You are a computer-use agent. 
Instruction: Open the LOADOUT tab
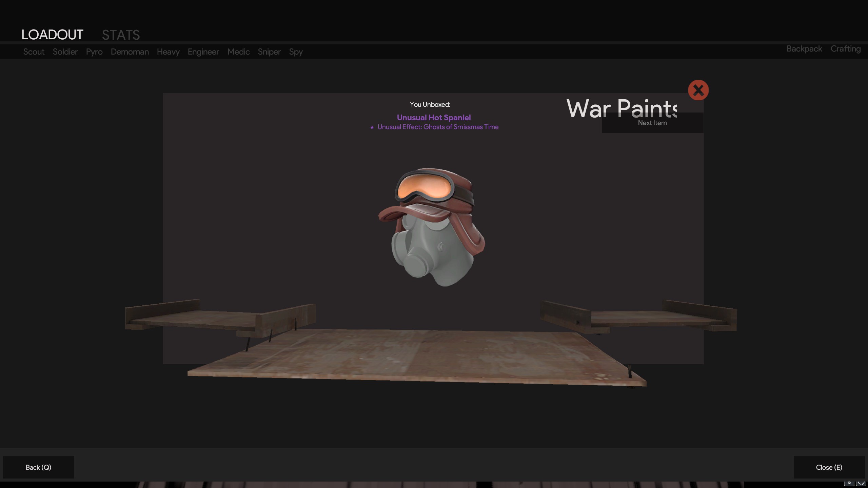tap(52, 35)
